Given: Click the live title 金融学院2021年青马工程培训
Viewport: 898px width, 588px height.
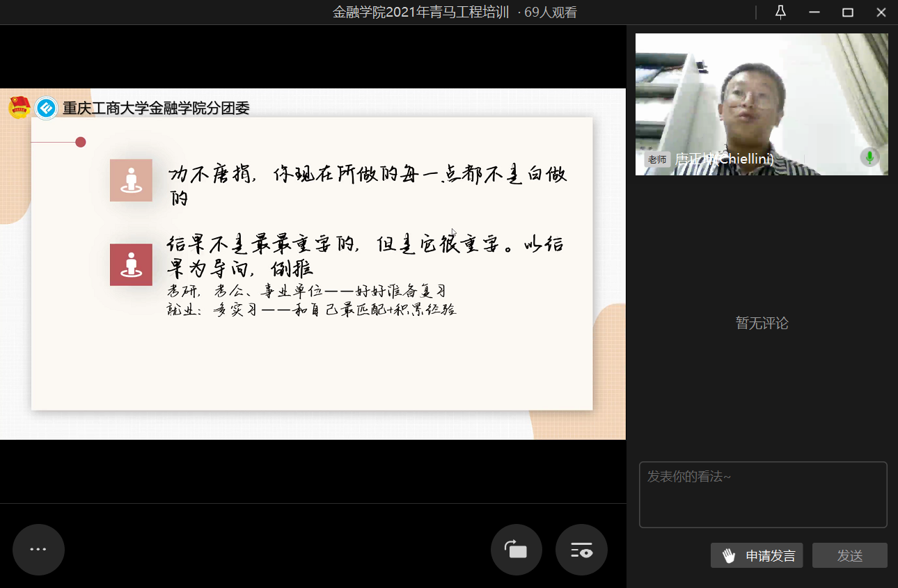Looking at the screenshot, I should (x=420, y=13).
